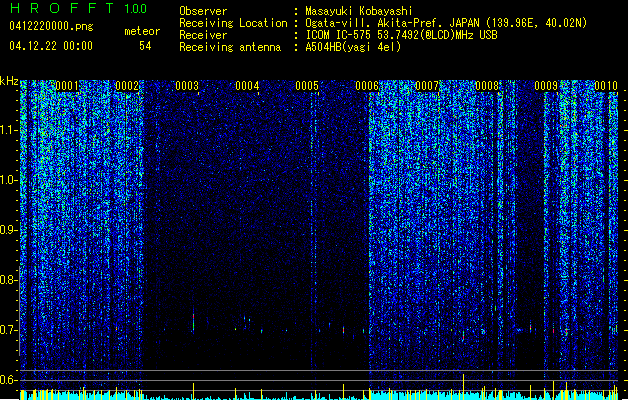
Task: Click the 0.7 kHz axis tick label
Action: click(9, 330)
